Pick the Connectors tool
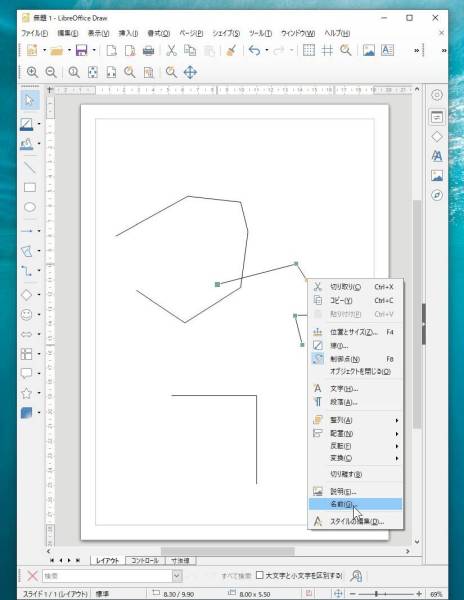 [26, 271]
